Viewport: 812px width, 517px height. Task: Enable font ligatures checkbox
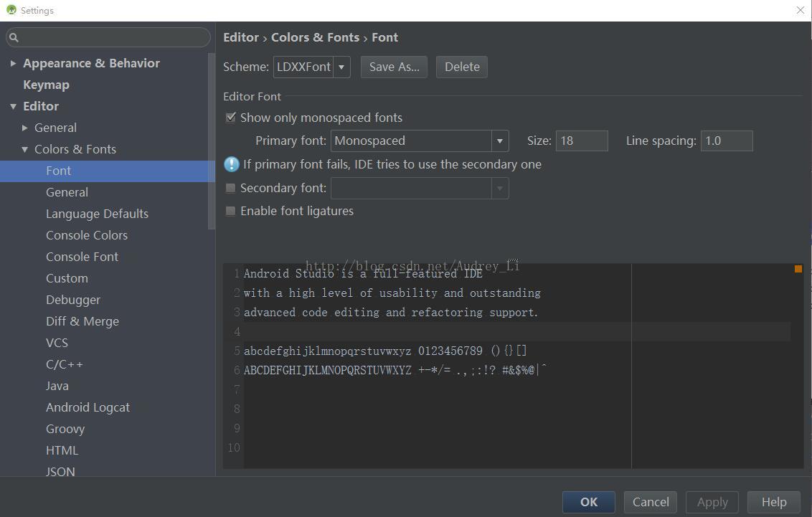(231, 211)
